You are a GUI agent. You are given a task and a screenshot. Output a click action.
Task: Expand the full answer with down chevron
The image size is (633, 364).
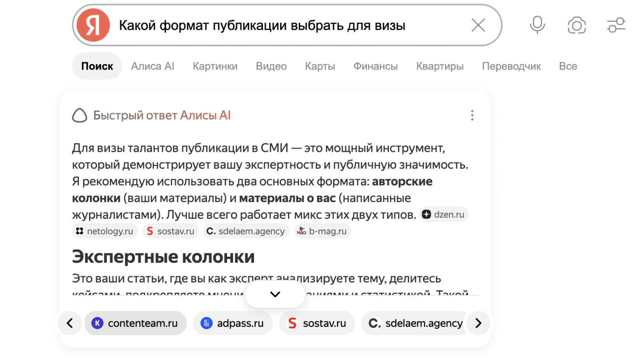275,294
